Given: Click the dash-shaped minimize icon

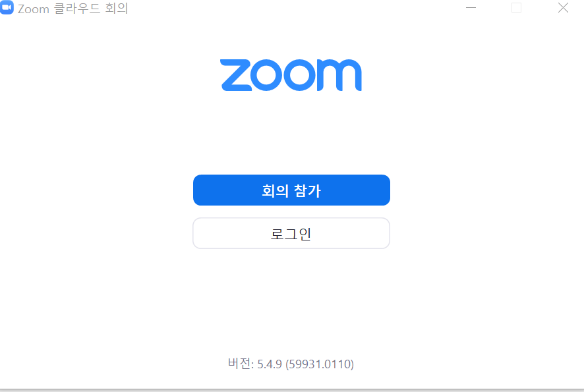Looking at the screenshot, I should (471, 8).
